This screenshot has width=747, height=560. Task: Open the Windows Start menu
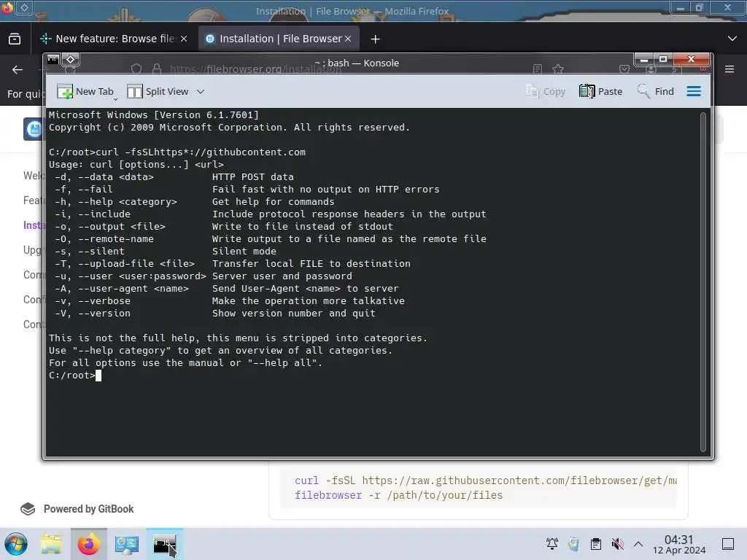[16, 544]
